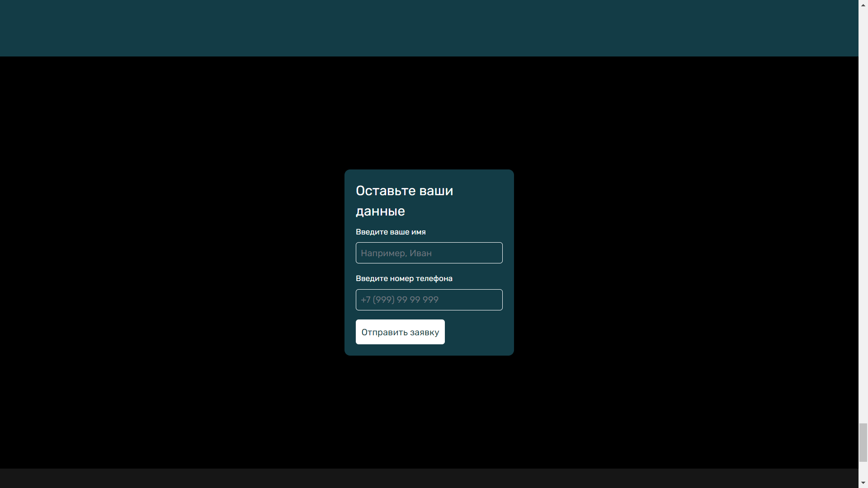The height and width of the screenshot is (488, 868).
Task: Click the word телефона in the phone label
Action: [x=434, y=278]
